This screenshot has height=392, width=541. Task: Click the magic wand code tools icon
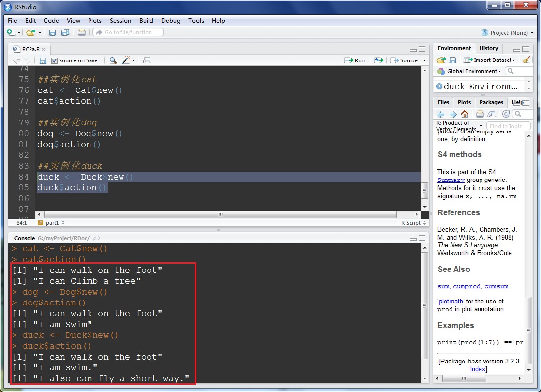[126, 60]
